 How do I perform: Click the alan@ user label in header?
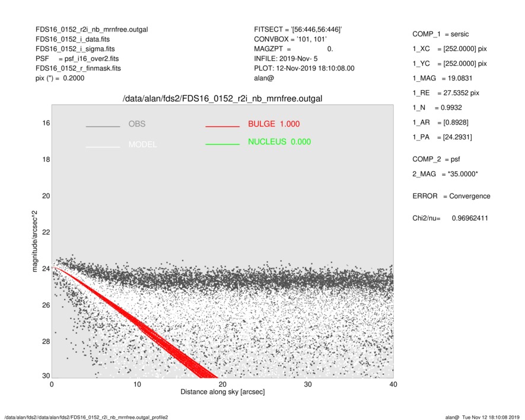[264, 78]
